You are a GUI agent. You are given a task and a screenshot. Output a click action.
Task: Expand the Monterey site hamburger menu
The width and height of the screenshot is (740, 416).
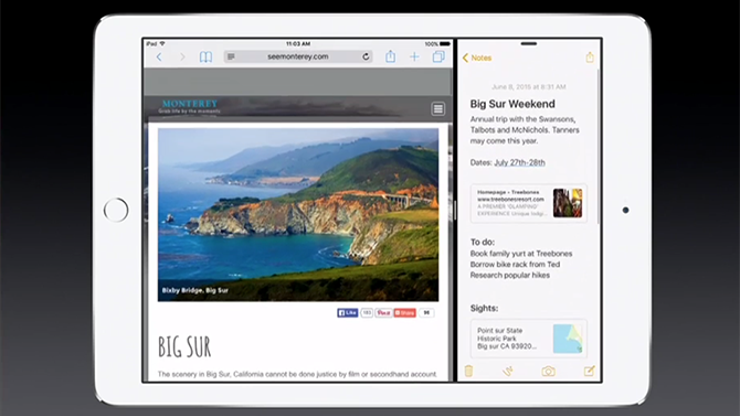click(x=438, y=108)
